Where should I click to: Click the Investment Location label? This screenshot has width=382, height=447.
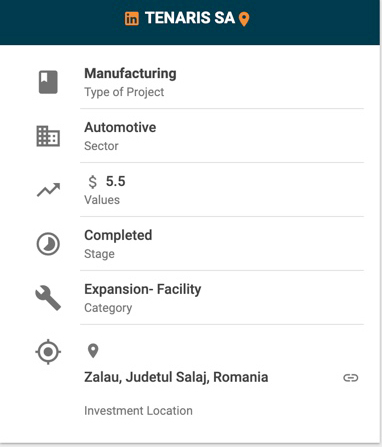coord(138,411)
